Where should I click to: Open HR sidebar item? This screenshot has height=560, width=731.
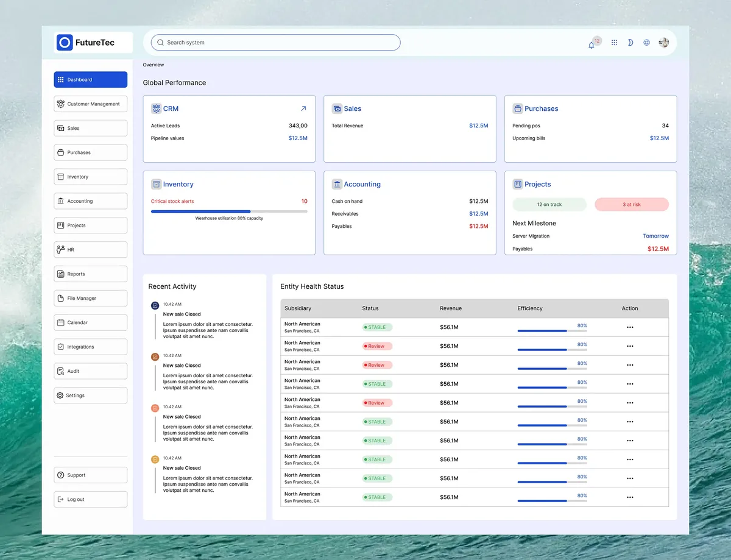pos(91,250)
